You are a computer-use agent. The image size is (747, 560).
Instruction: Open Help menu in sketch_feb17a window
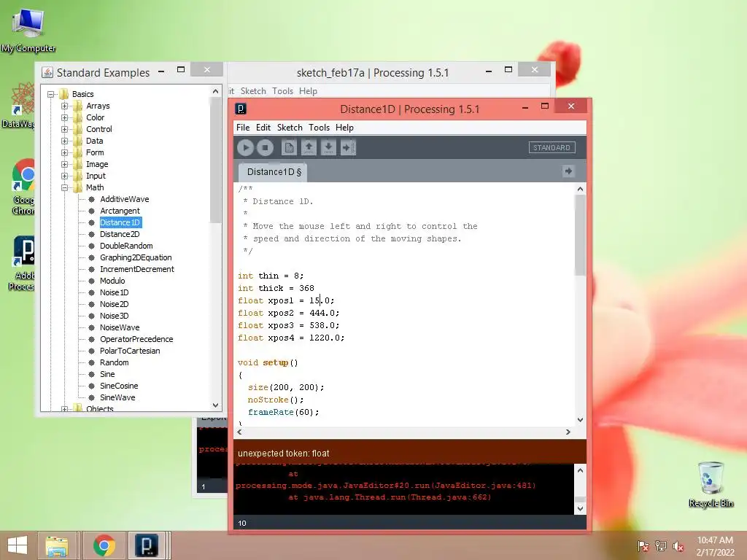pos(309,91)
